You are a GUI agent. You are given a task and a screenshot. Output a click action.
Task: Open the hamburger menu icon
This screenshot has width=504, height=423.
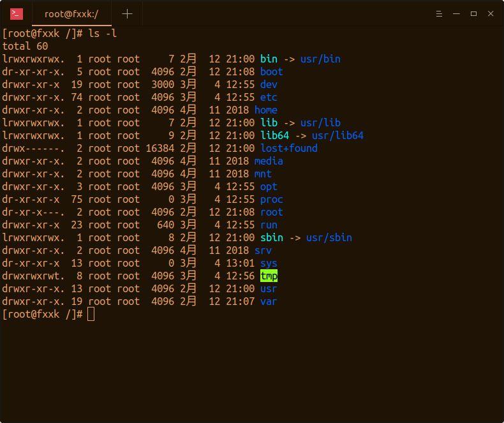(439, 14)
